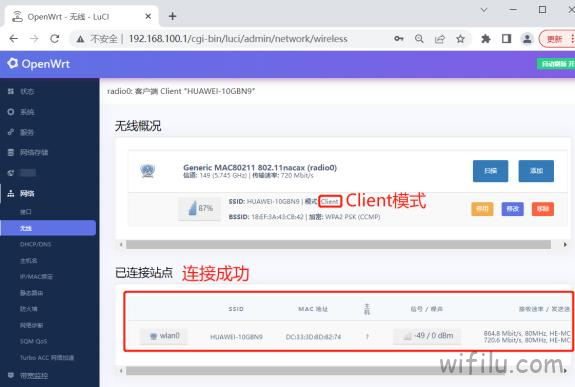Click the address bar URL field

click(x=238, y=39)
